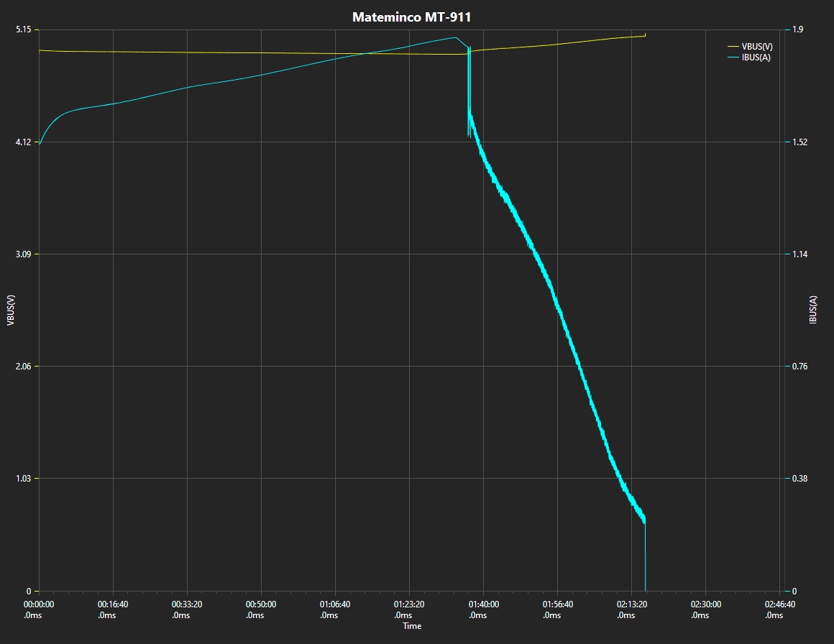Click the IBUS curve start at 4.12 level
This screenshot has height=644, width=834.
(40, 143)
